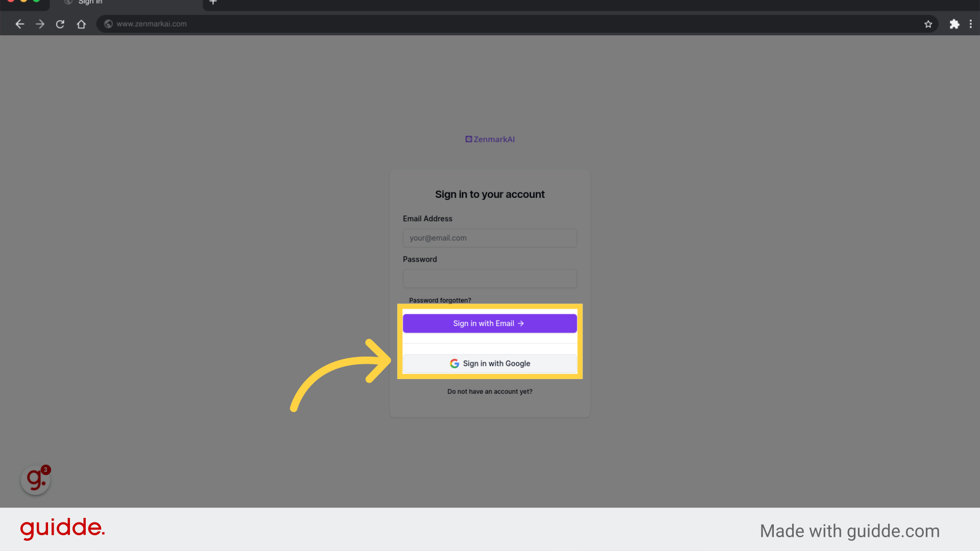The image size is (980, 551).
Task: Reload the page with the refresh icon
Action: (60, 24)
